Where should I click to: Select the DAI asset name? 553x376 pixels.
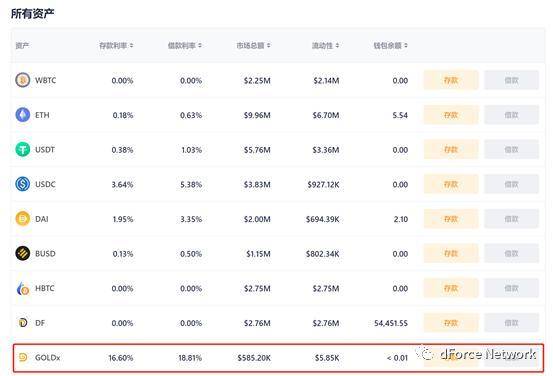[x=42, y=219]
